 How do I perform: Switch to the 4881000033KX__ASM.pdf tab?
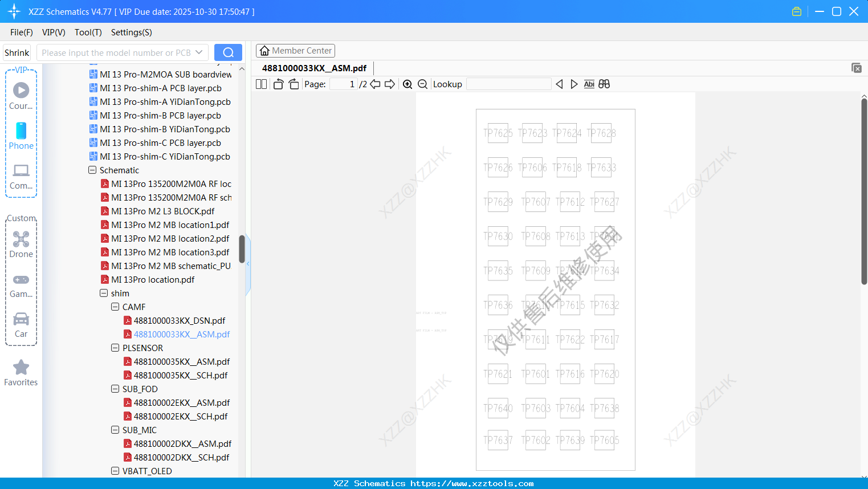314,68
